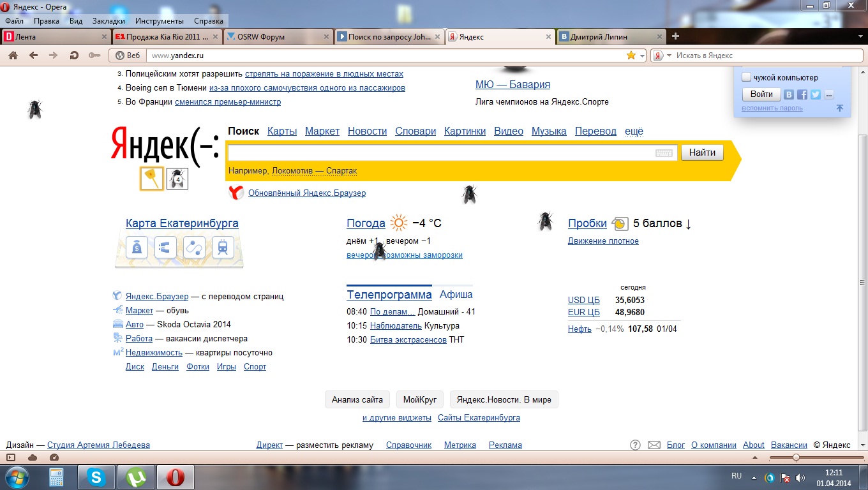Switch to the OSRW Форум tab
868x490 pixels.
click(278, 36)
